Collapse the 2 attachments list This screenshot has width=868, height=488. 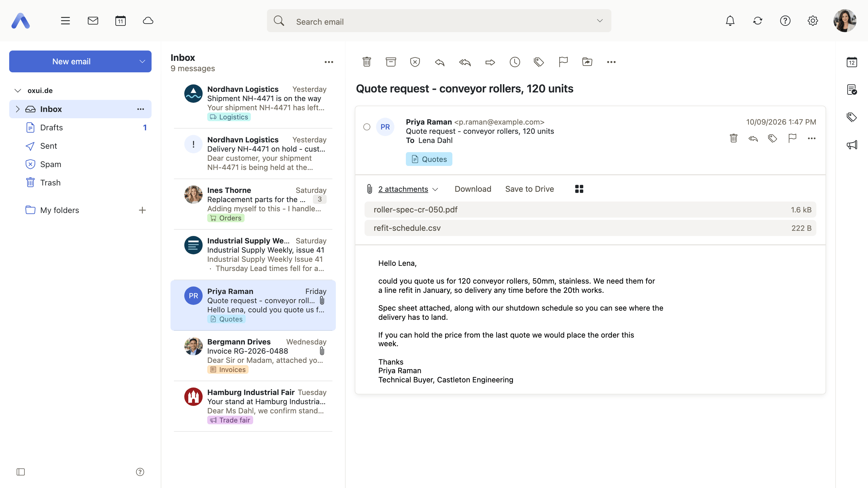435,189
